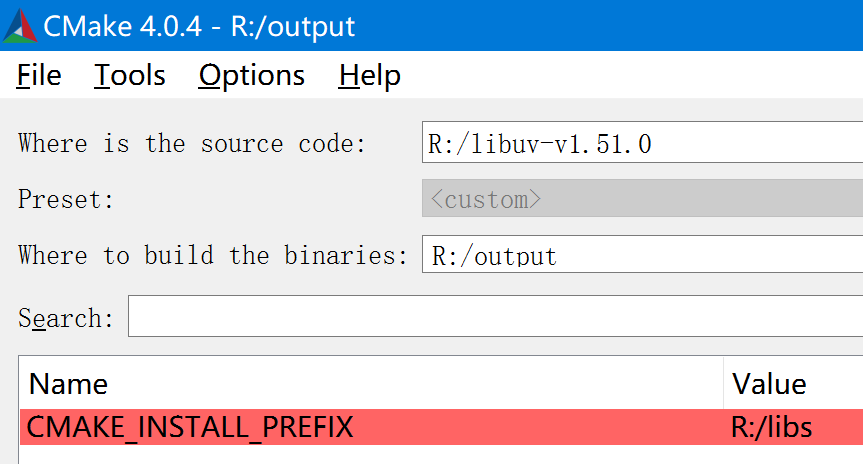This screenshot has height=464, width=863.
Task: Click the "CMake 4.0.4 - R:/output" title text
Action: coord(199,26)
